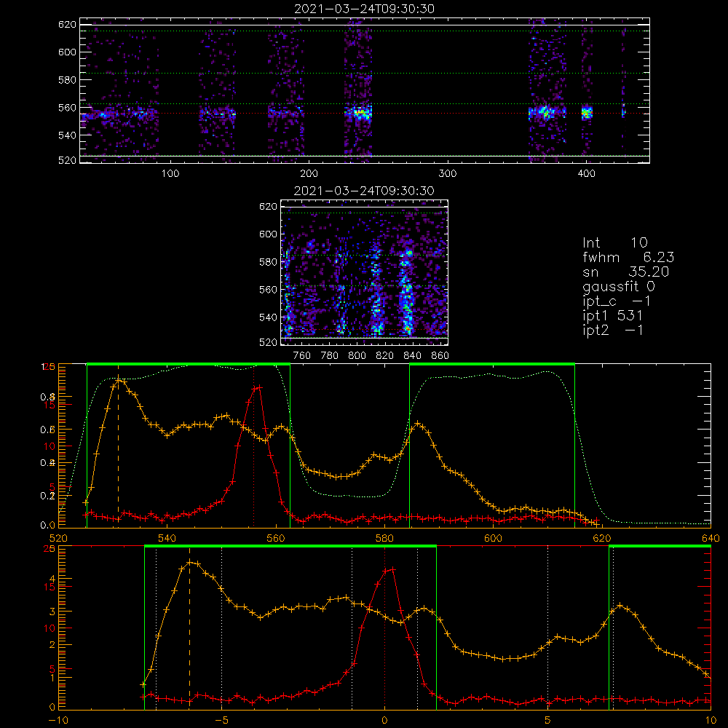Viewport: 728px width, 728px height.
Task: Click the long green bar atop the bottom plot
Action: [290, 547]
